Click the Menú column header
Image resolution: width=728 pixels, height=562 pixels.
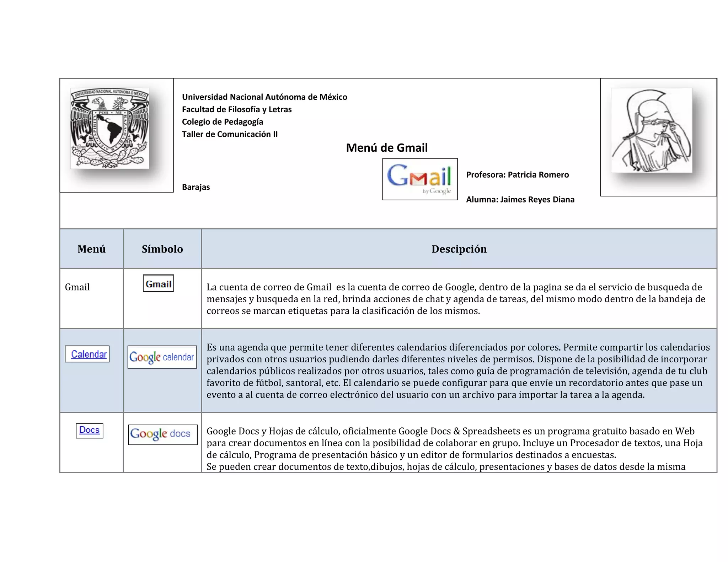(x=91, y=249)
